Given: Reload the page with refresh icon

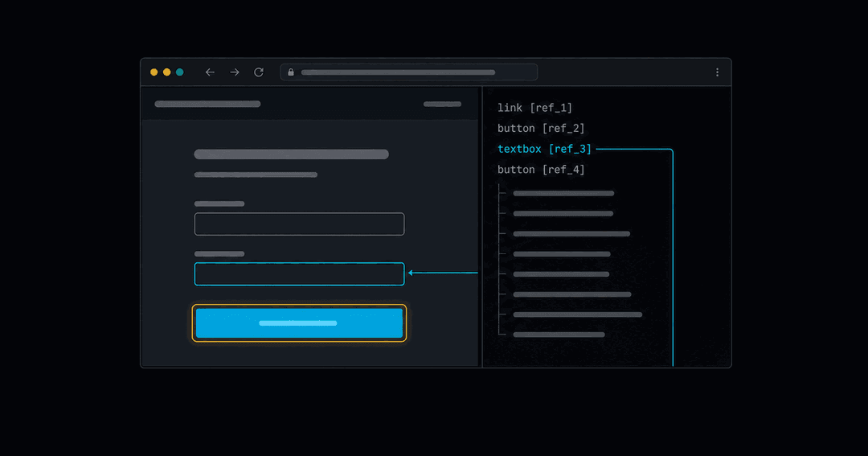Looking at the screenshot, I should (x=259, y=72).
